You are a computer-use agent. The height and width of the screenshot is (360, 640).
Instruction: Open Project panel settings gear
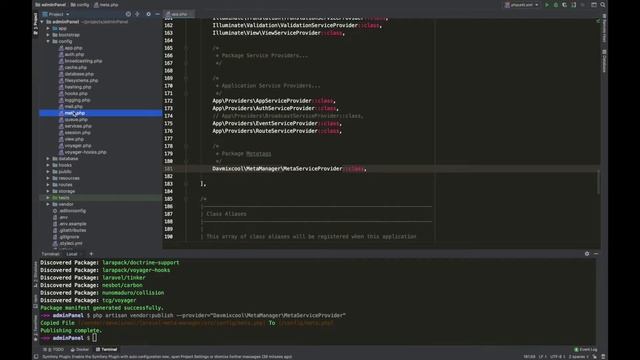(x=148, y=14)
